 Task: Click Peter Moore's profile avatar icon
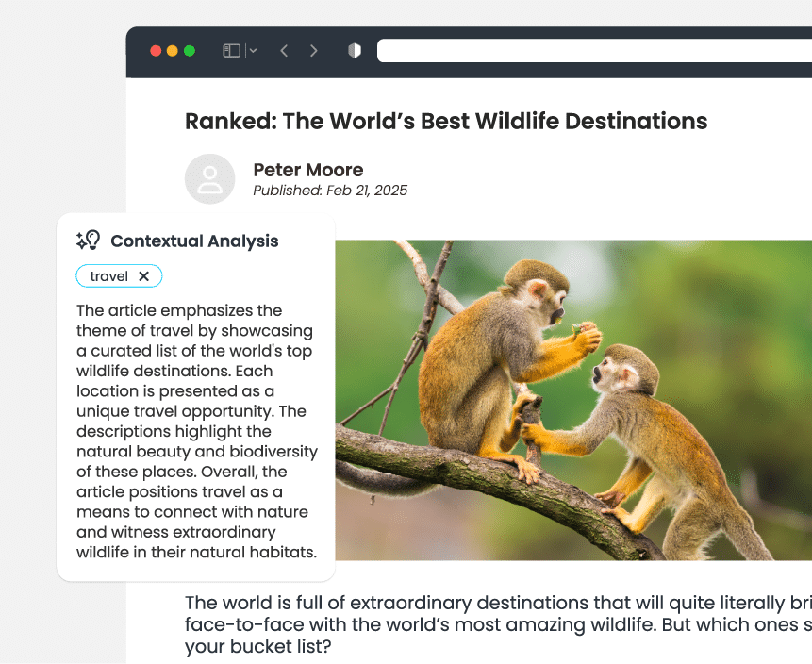click(209, 178)
